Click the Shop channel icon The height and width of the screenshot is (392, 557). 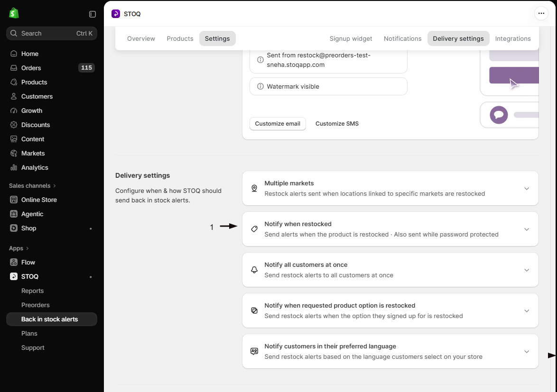[14, 228]
